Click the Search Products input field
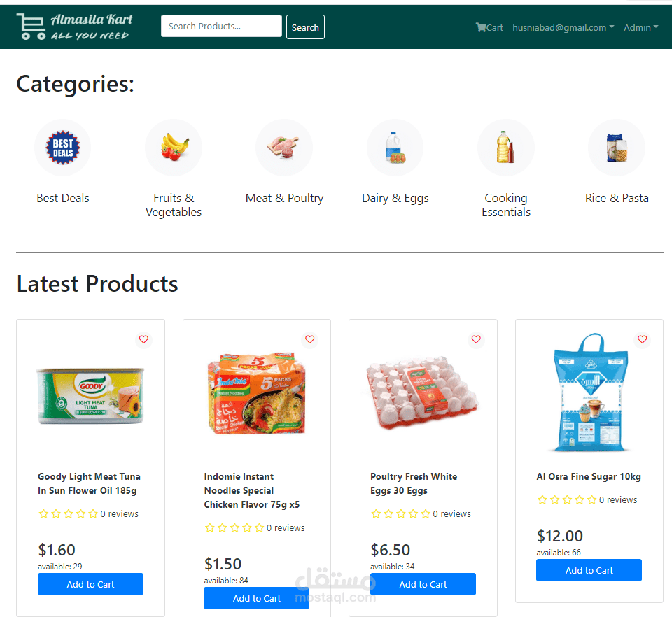Screen dimensions: 672x617 point(221,27)
